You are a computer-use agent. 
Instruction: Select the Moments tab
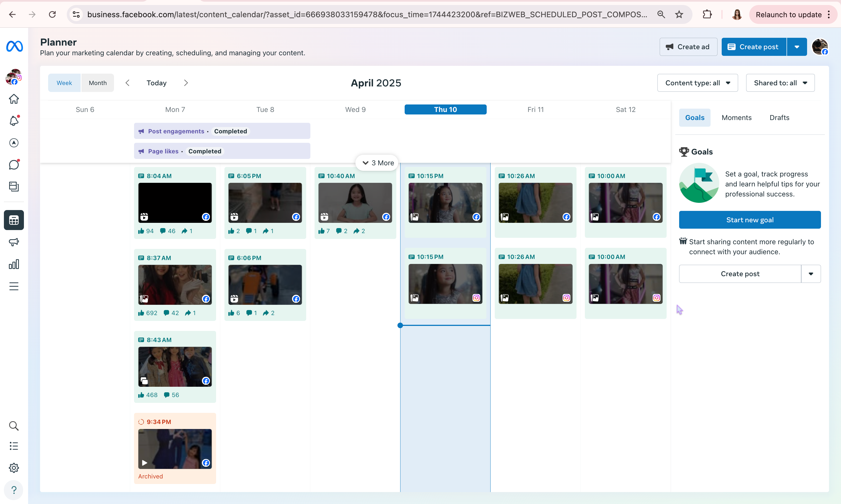tap(736, 118)
